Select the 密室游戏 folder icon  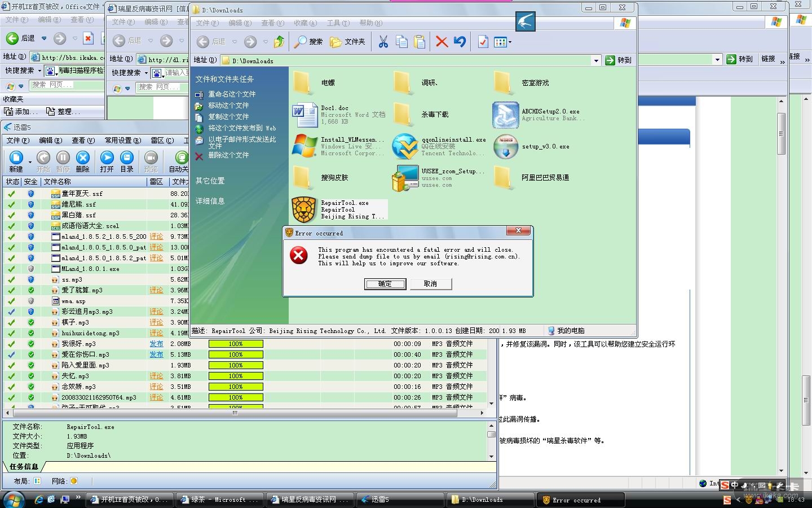click(x=504, y=83)
